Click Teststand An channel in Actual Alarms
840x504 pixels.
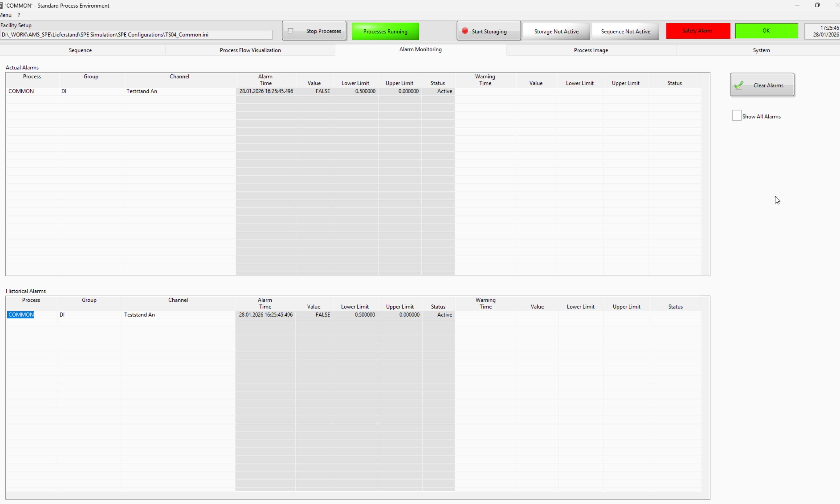pos(142,91)
